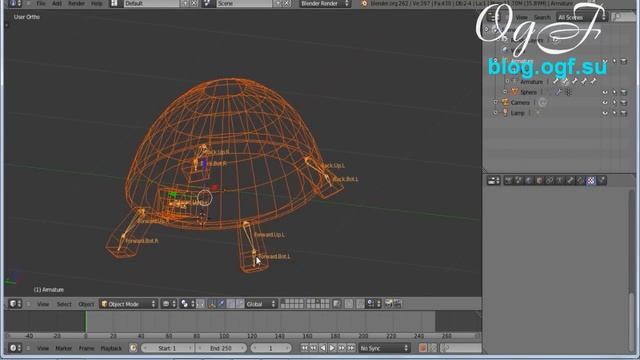
Task: Toggle Sphere selectability cursor icon
Action: click(x=614, y=92)
